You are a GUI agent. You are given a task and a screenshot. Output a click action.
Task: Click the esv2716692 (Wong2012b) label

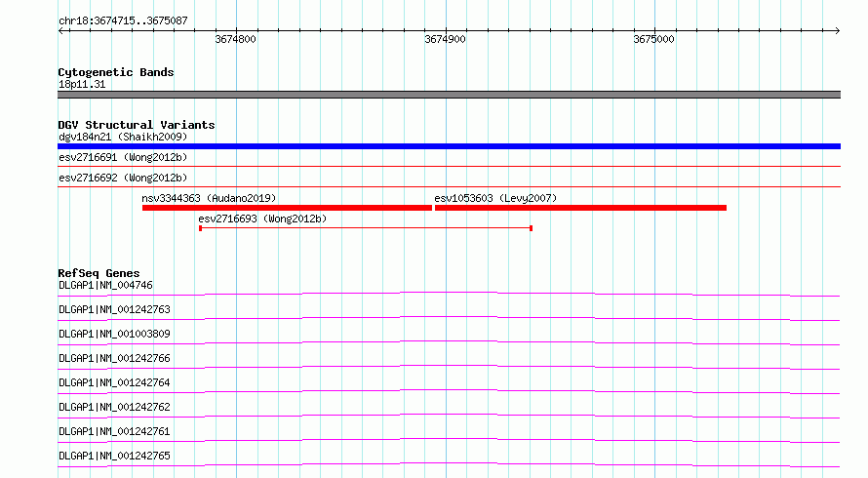pos(123,178)
